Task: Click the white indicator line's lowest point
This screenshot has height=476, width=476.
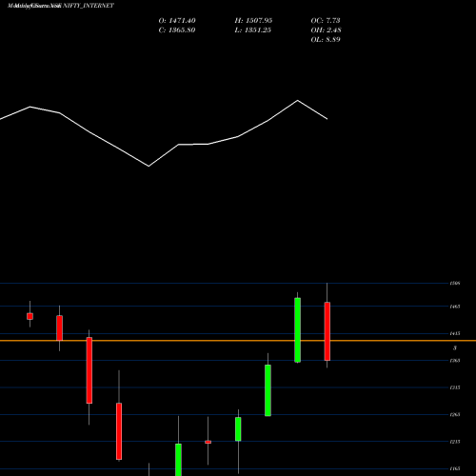Action: click(x=149, y=166)
